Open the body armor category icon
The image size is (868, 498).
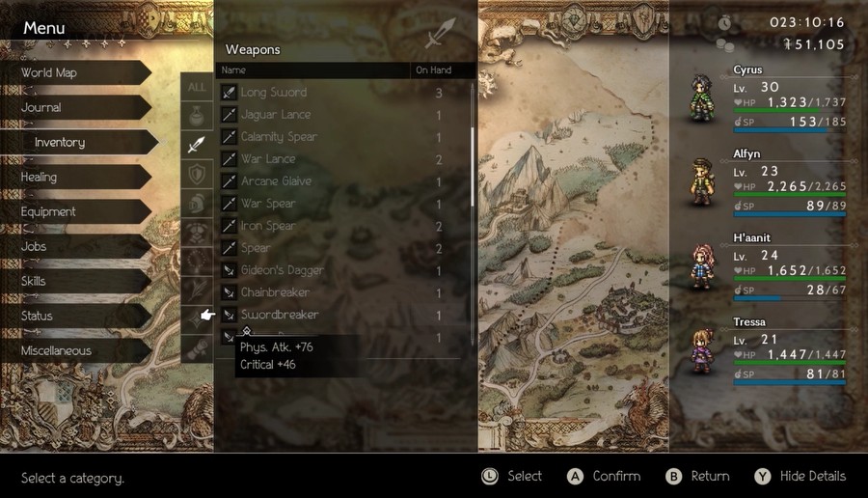pyautogui.click(x=197, y=232)
